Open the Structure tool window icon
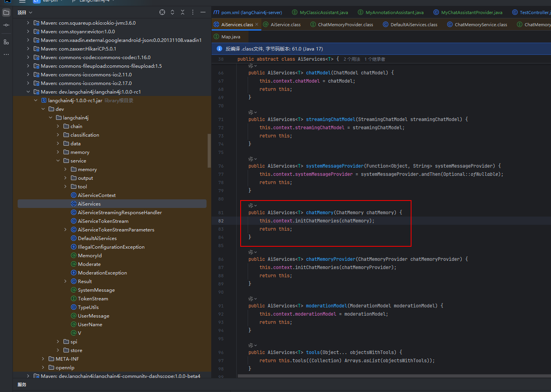Image resolution: width=551 pixels, height=392 pixels. pos(6,42)
